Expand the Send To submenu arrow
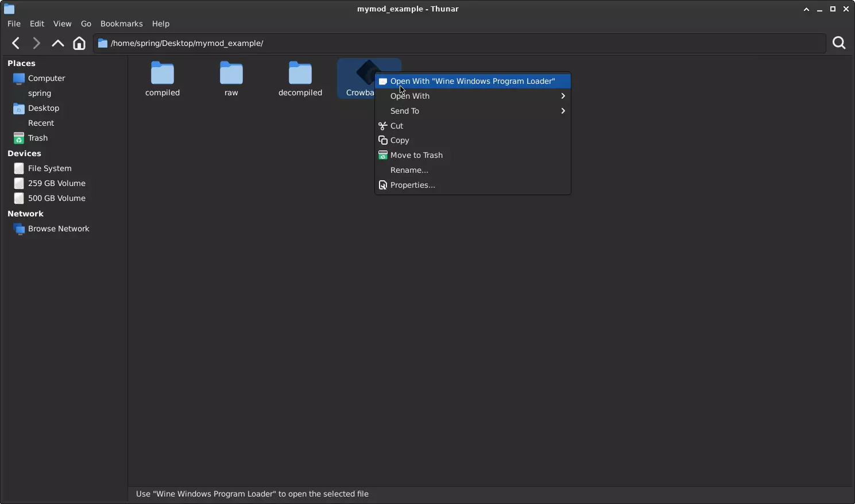The height and width of the screenshot is (504, 855). point(563,111)
